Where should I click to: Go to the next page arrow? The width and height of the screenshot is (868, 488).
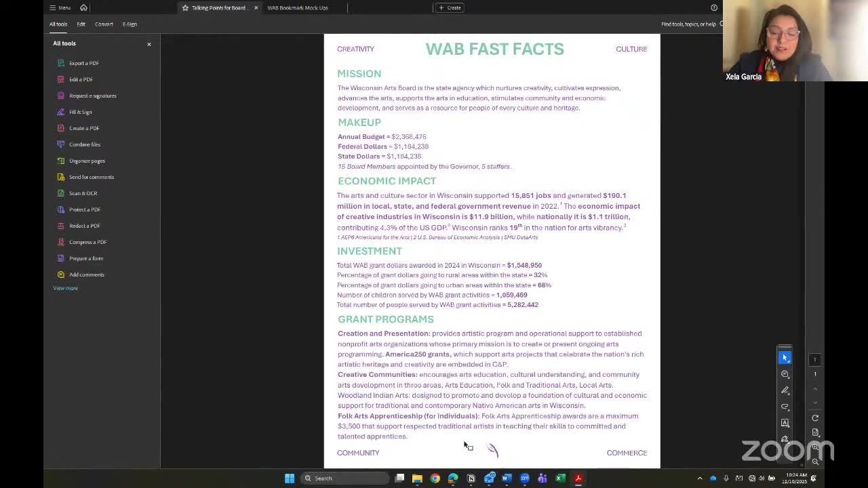pyautogui.click(x=815, y=403)
